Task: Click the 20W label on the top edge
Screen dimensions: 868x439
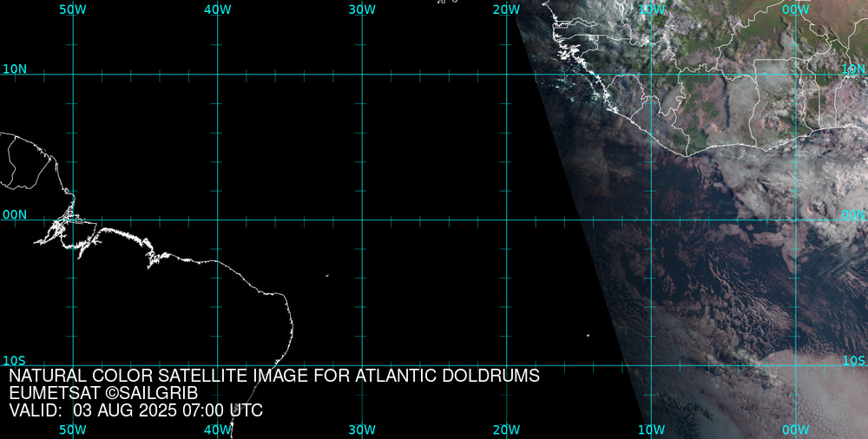Action: coord(507,10)
